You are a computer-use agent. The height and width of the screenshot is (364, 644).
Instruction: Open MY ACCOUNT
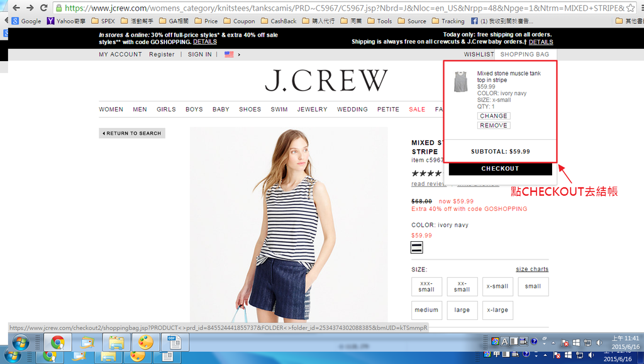tap(120, 54)
